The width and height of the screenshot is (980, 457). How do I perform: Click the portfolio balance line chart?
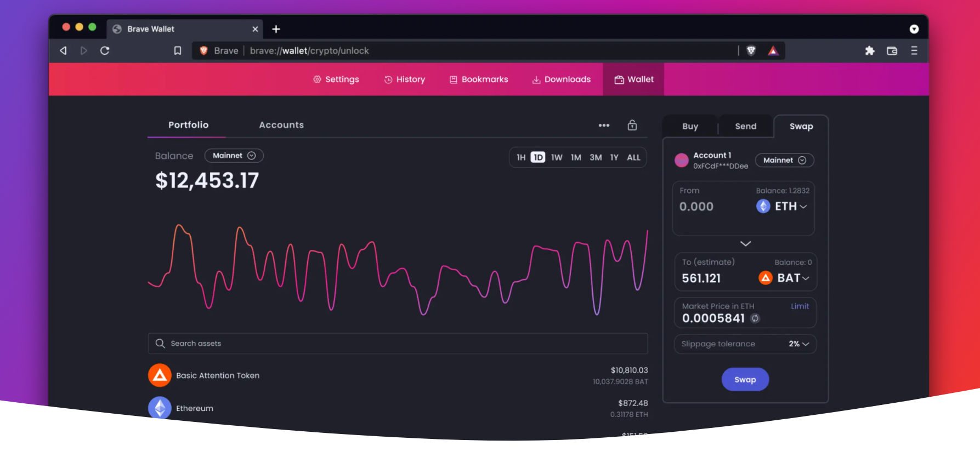coord(398,270)
